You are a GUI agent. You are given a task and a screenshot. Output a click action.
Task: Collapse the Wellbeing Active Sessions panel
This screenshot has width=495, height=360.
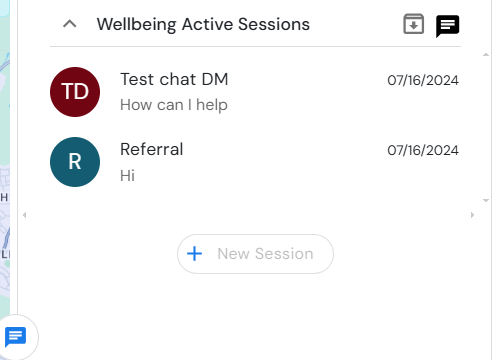point(70,24)
